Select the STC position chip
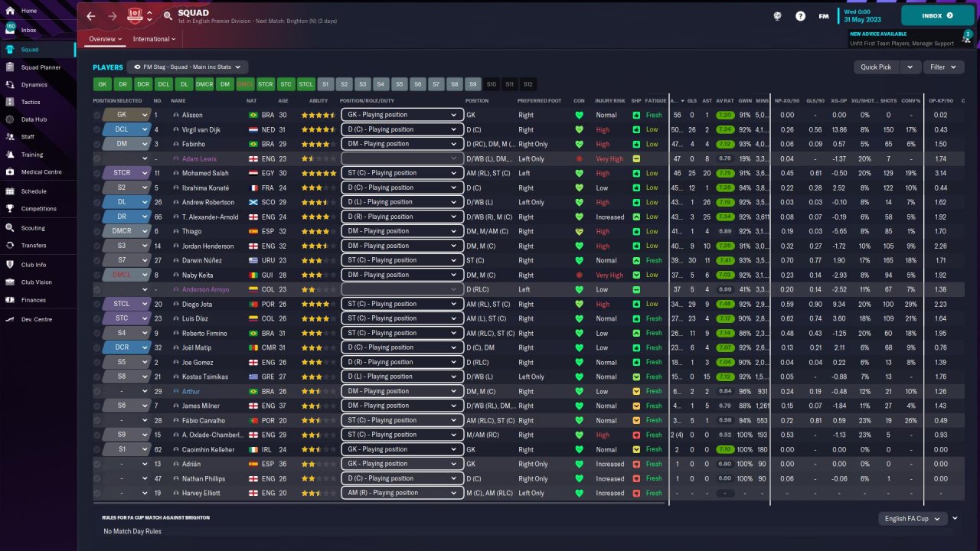 click(x=286, y=84)
